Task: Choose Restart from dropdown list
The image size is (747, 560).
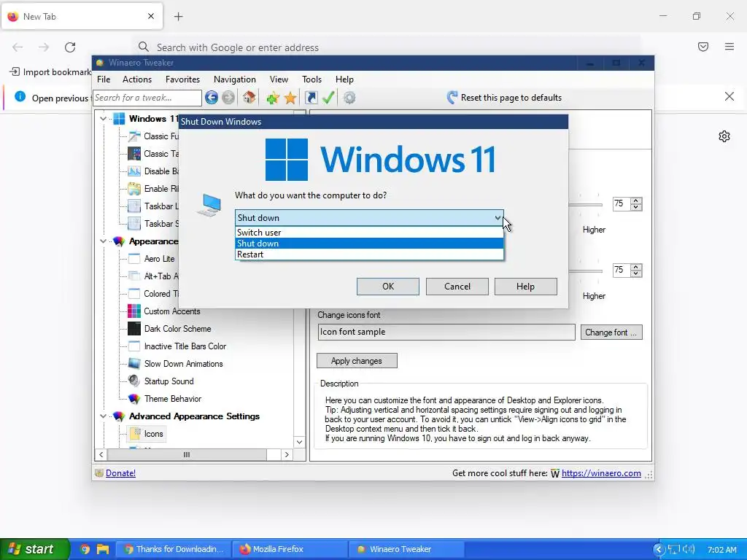Action: click(x=369, y=254)
